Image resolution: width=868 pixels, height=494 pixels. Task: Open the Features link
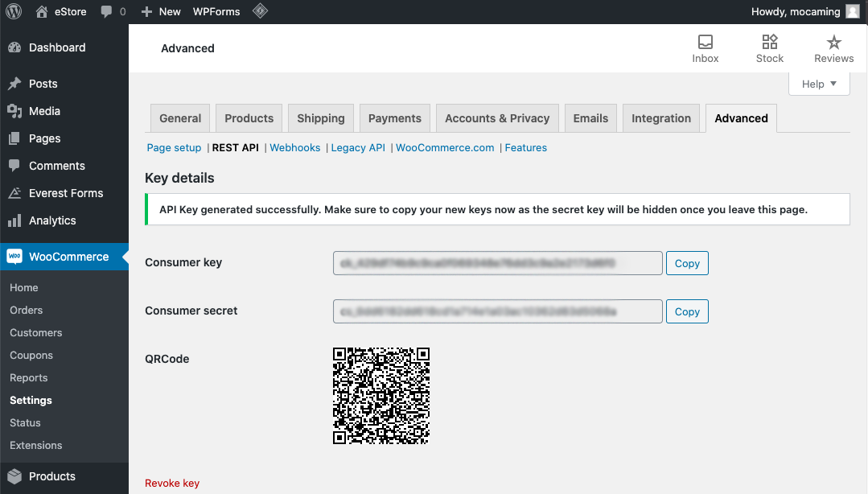click(x=526, y=148)
